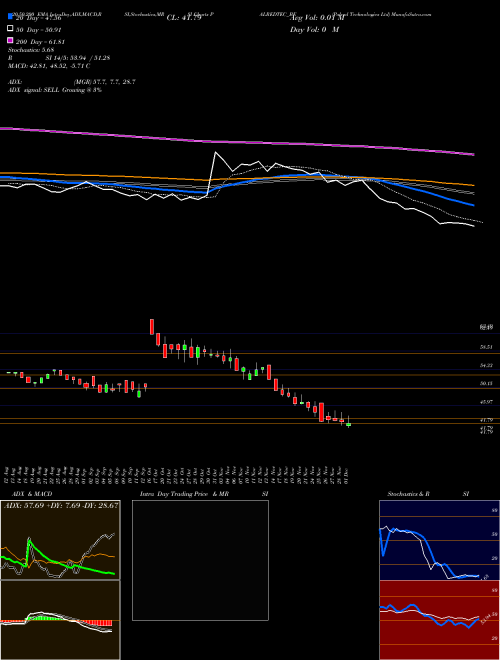Click the empty intraday trading price box
This screenshot has height=660, width=500.
[200, 560]
